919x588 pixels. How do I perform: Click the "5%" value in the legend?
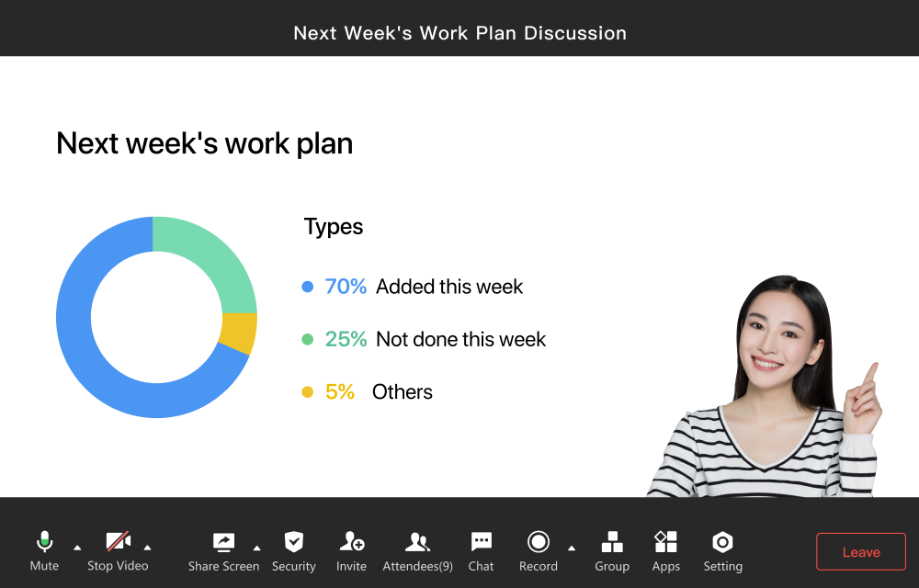click(340, 391)
